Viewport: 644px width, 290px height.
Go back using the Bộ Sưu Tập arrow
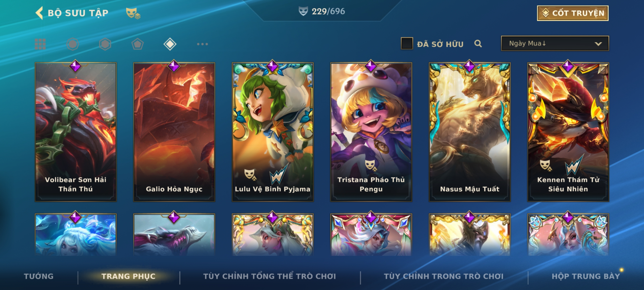click(39, 13)
